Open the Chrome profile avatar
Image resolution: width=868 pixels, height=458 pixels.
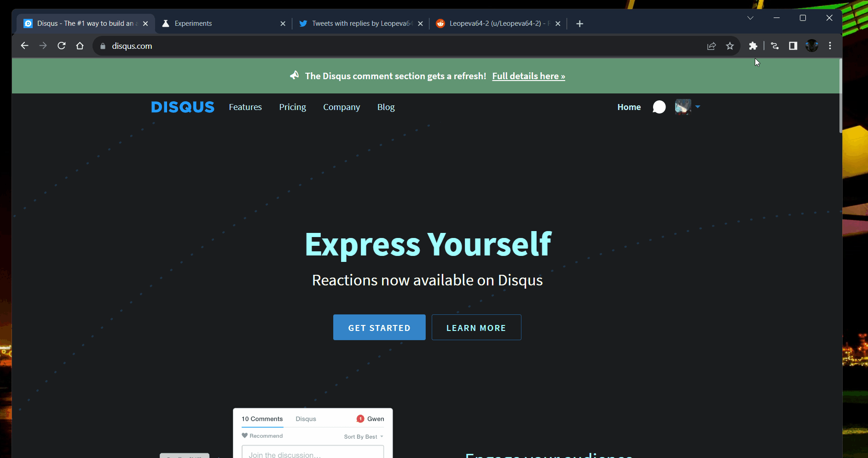812,46
